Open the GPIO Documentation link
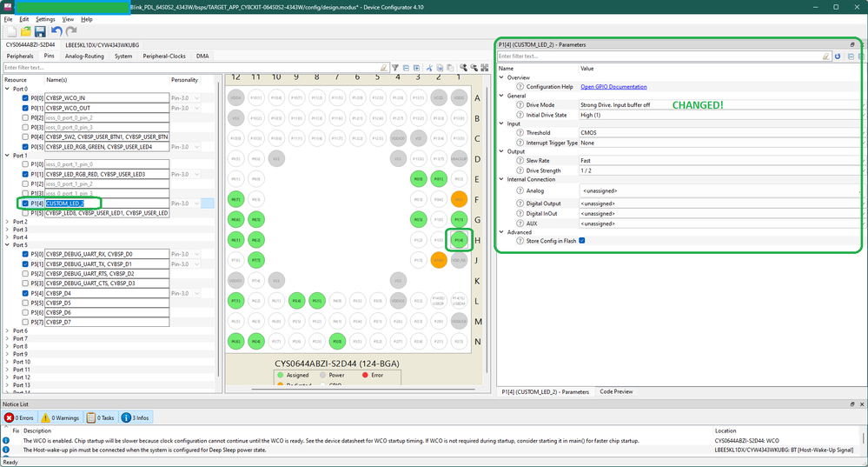868x467 pixels. pos(613,87)
